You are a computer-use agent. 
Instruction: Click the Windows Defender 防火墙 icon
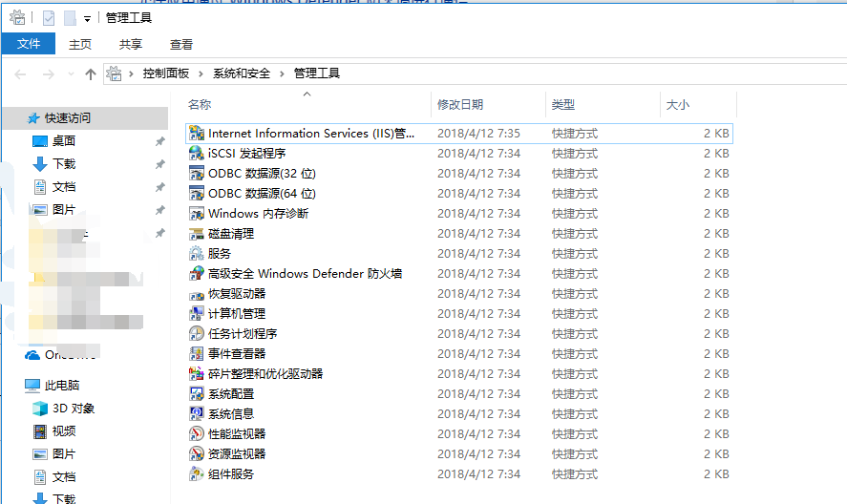(197, 274)
